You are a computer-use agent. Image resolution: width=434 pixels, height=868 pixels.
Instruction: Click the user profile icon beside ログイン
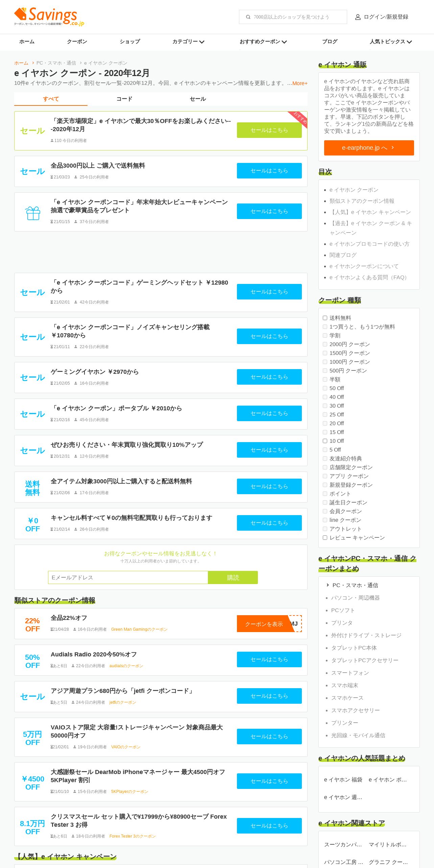click(358, 17)
